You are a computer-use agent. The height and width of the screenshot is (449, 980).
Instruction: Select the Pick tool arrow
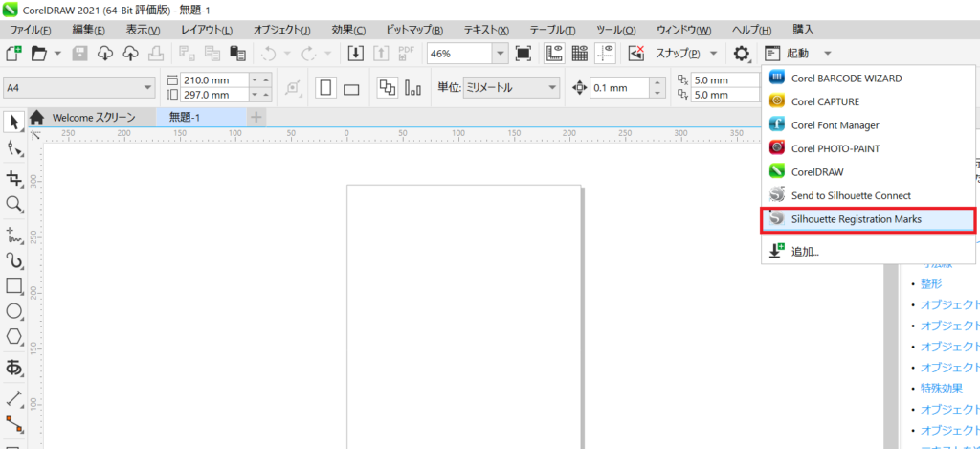point(13,122)
